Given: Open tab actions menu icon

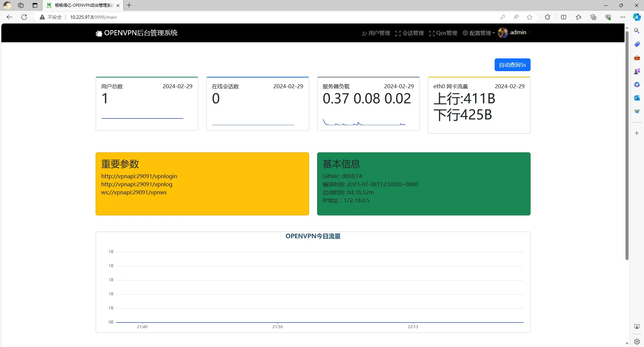Looking at the screenshot, I should point(35,5).
